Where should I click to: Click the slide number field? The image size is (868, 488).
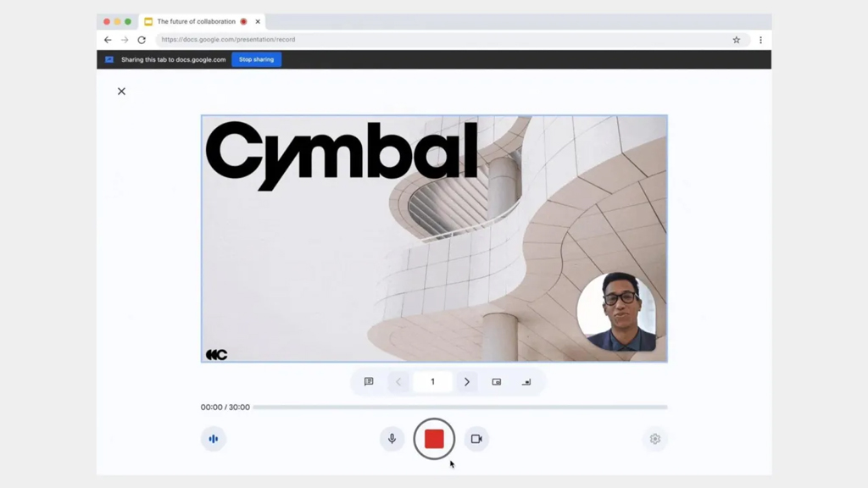(432, 382)
